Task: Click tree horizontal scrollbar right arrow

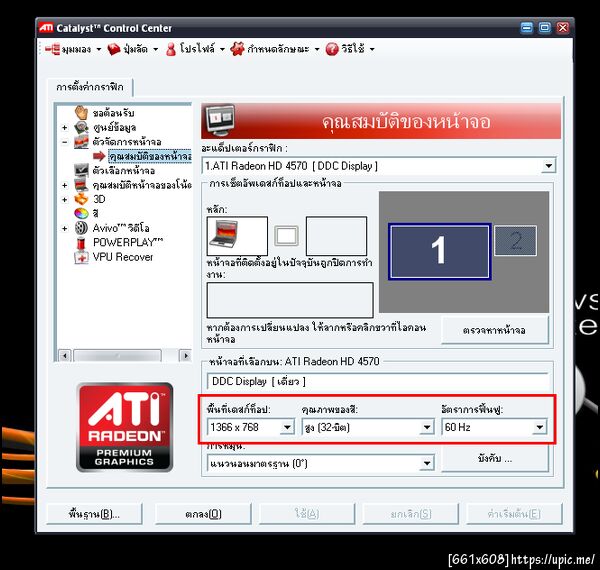Action: tap(186, 355)
